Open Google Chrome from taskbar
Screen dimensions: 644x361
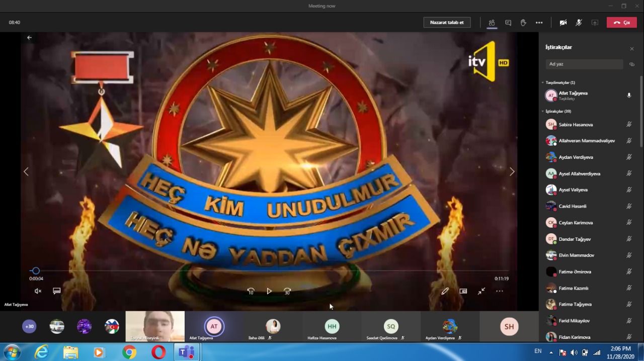coord(129,352)
